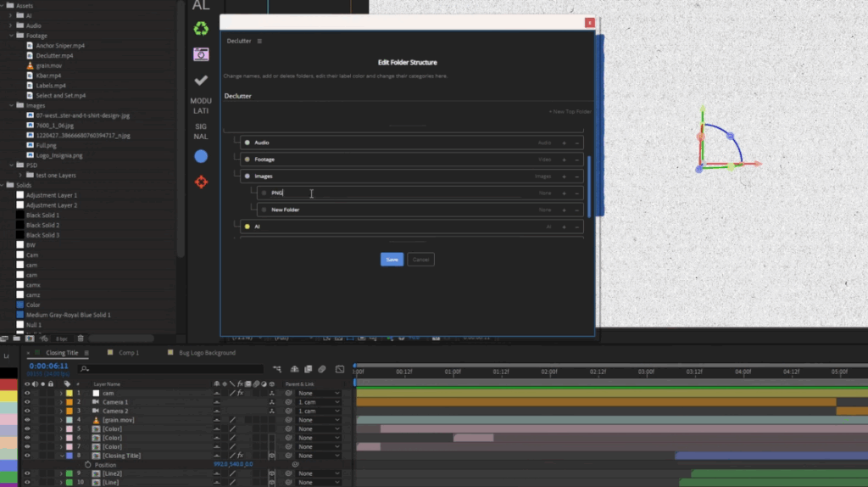Hide the grain.mov layer with eye icon

click(x=27, y=420)
